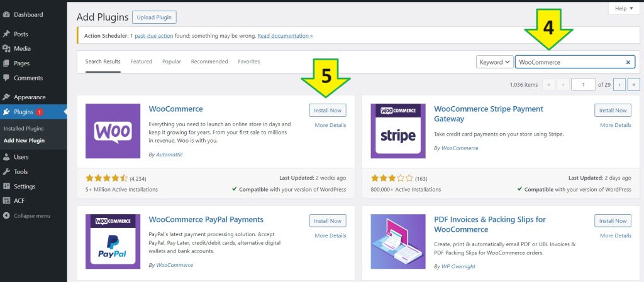Click the Plugins update badge showing 1
Screen dimensions: 644x282
[39, 112]
